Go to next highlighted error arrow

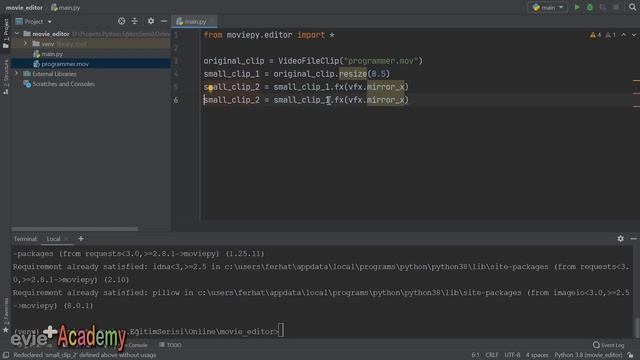[x=634, y=35]
